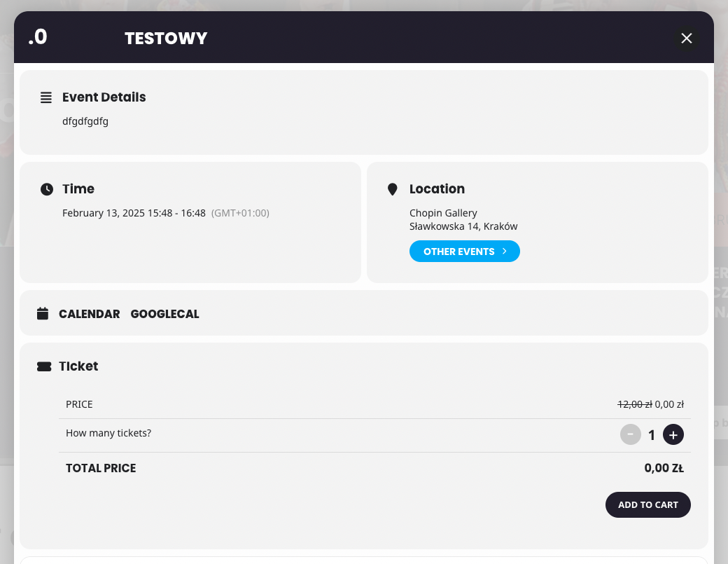Click the .0 date badge in header
The height and width of the screenshot is (564, 728).
[x=38, y=36]
